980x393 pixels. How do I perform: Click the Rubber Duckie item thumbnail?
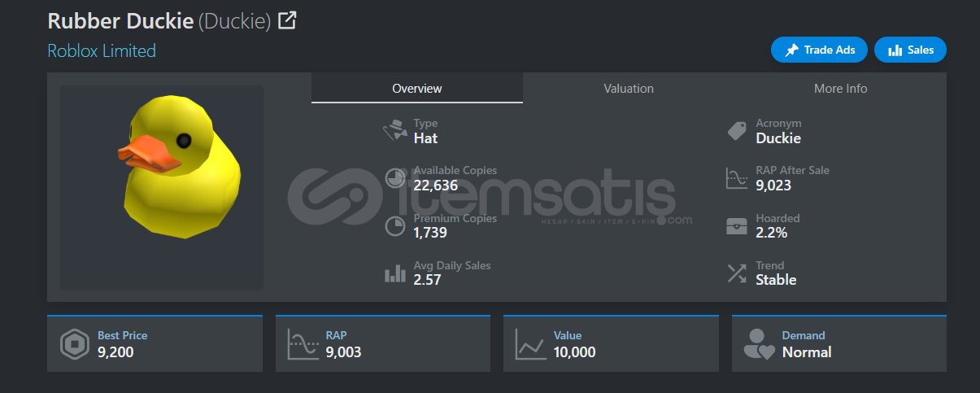pos(162,187)
